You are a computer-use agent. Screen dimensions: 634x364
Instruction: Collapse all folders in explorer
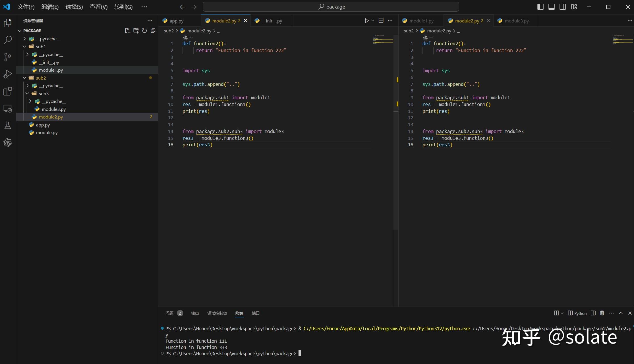(x=153, y=31)
